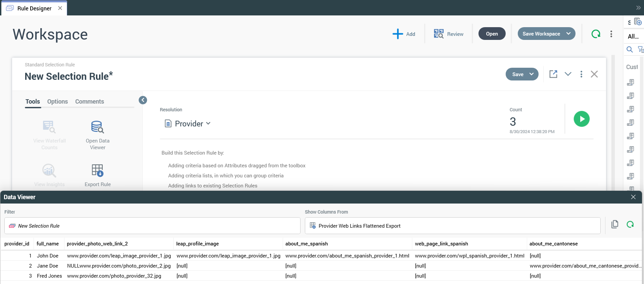Viewport: 644px width, 284px height.
Task: Click the Open button
Action: tap(492, 34)
